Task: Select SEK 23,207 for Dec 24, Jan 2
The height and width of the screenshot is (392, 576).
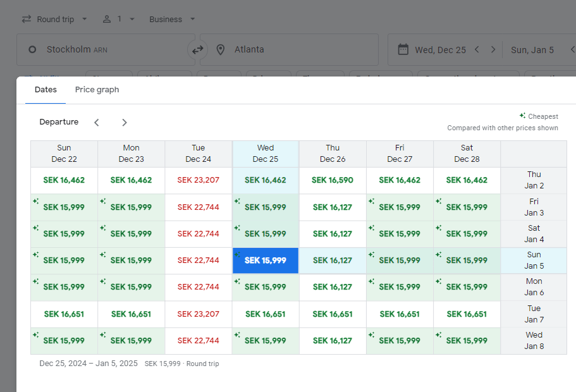Action: coord(199,180)
